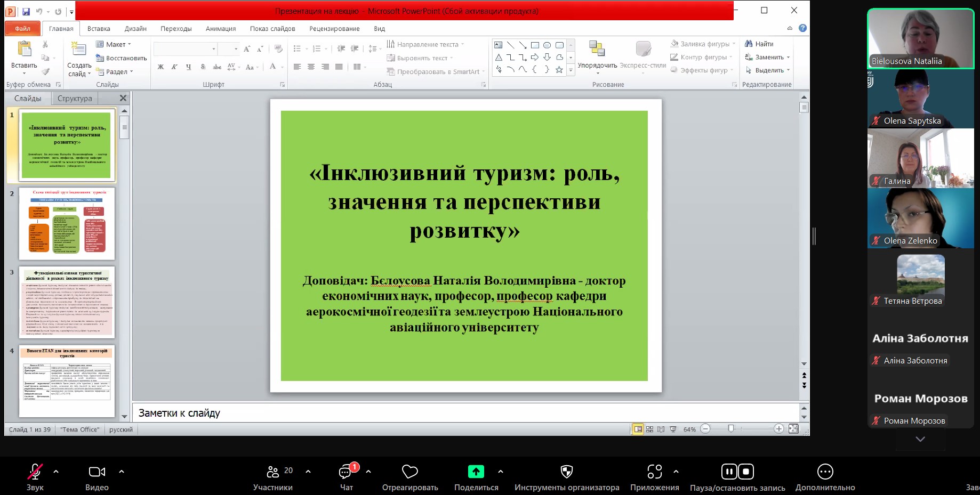Show more Zoom participants chevron
Image resolution: width=980 pixels, height=495 pixels.
920,439
